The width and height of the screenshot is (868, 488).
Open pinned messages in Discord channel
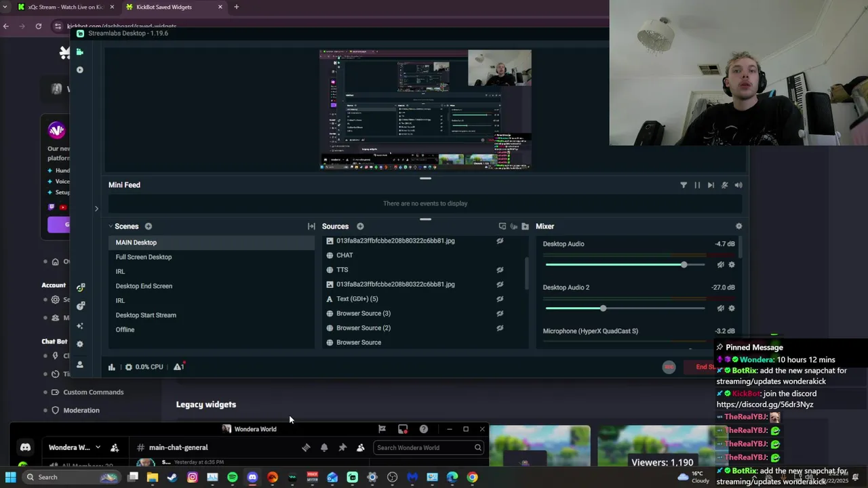(342, 447)
